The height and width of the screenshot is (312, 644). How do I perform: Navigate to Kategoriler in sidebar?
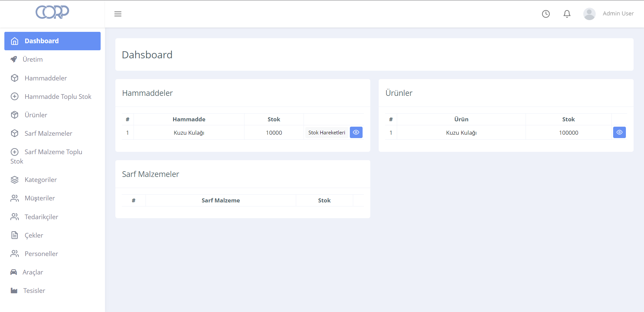[x=41, y=180]
